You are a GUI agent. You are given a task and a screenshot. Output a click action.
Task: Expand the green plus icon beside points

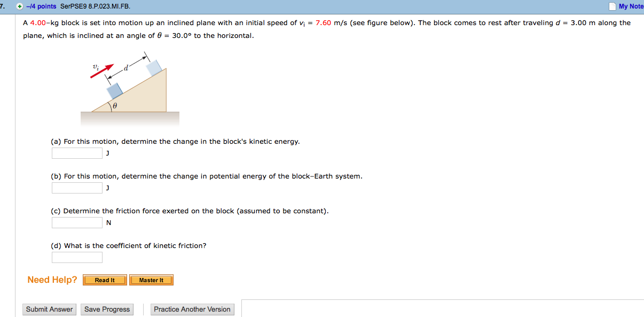tap(20, 6)
